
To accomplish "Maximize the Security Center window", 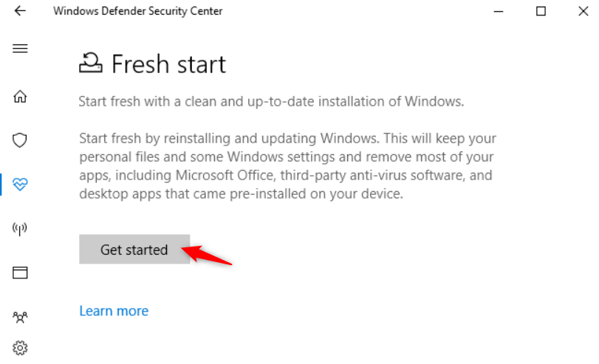I will pos(541,11).
